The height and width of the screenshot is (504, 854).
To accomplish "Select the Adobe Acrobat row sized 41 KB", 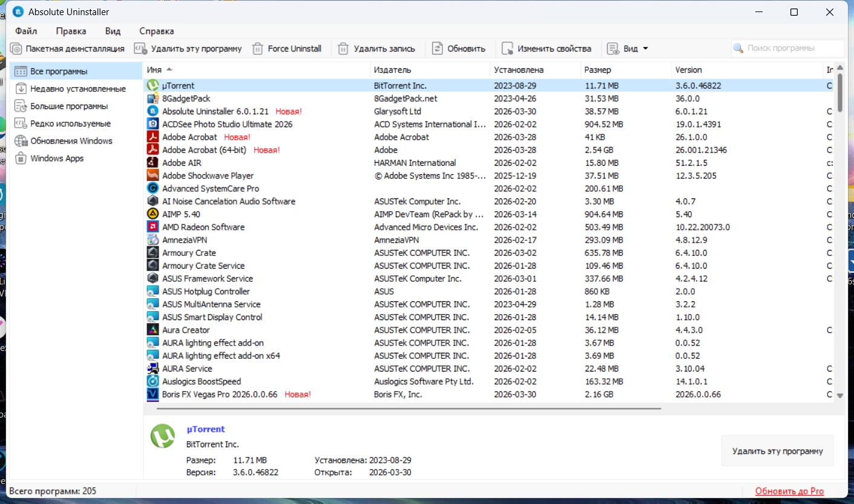I will [489, 137].
